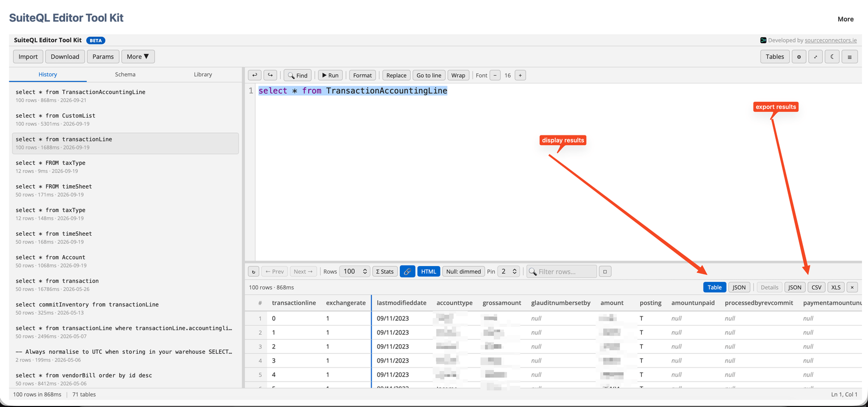Sort by accounttype column header
Image resolution: width=868 pixels, height=407 pixels.
click(455, 303)
